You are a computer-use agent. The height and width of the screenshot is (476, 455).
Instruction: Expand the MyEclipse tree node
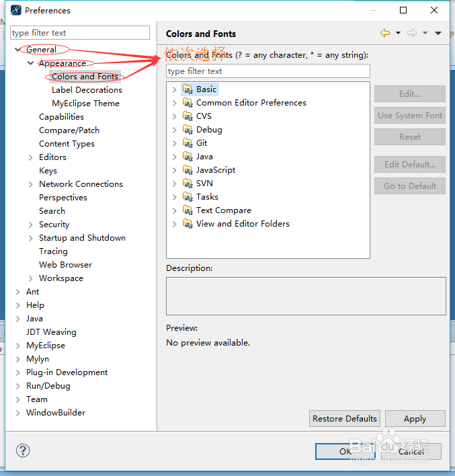[x=17, y=346]
